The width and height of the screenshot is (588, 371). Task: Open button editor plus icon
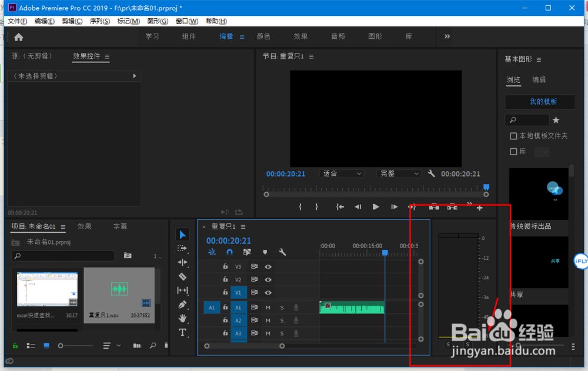pos(480,208)
